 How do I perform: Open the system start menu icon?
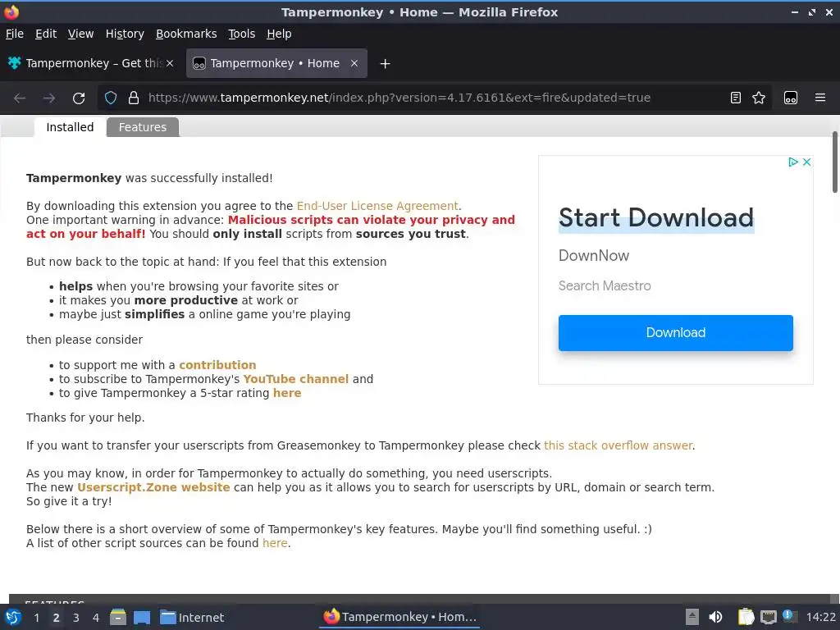(x=13, y=617)
